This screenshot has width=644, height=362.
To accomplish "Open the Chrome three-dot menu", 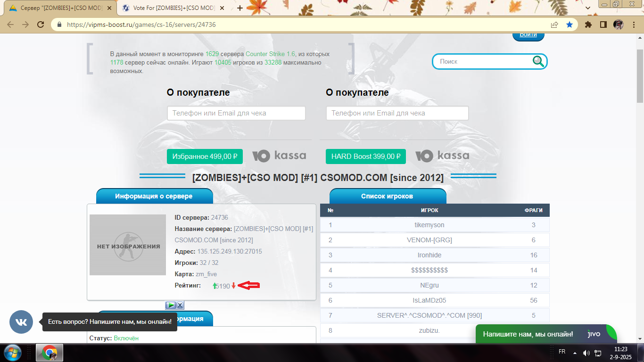I will 633,25.
